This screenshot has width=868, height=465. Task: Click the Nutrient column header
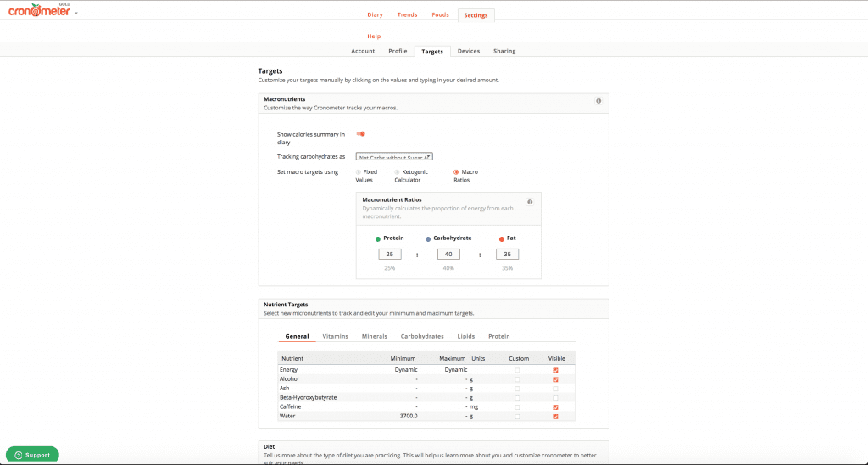coord(292,359)
